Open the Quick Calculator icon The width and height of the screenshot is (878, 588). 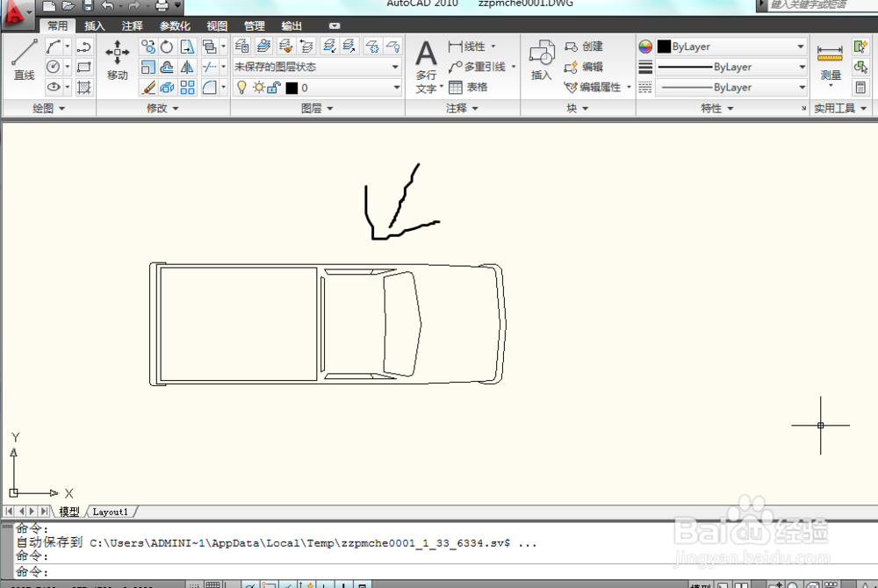click(860, 87)
